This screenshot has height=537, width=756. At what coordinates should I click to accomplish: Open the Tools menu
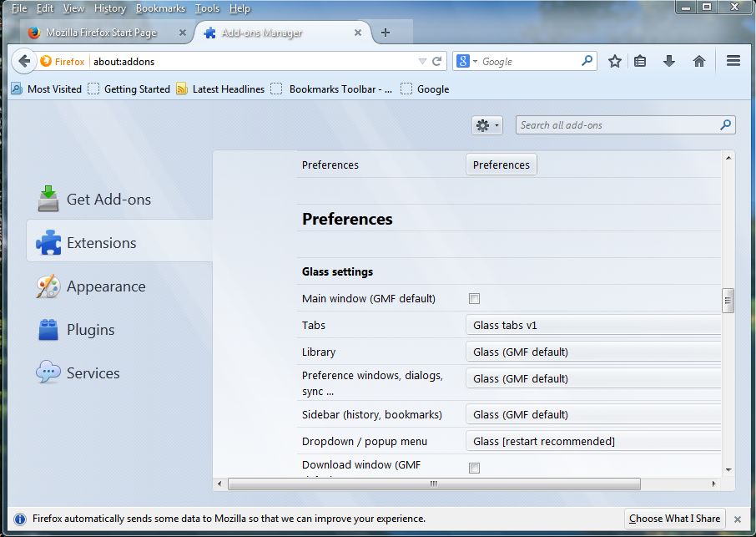tap(207, 8)
